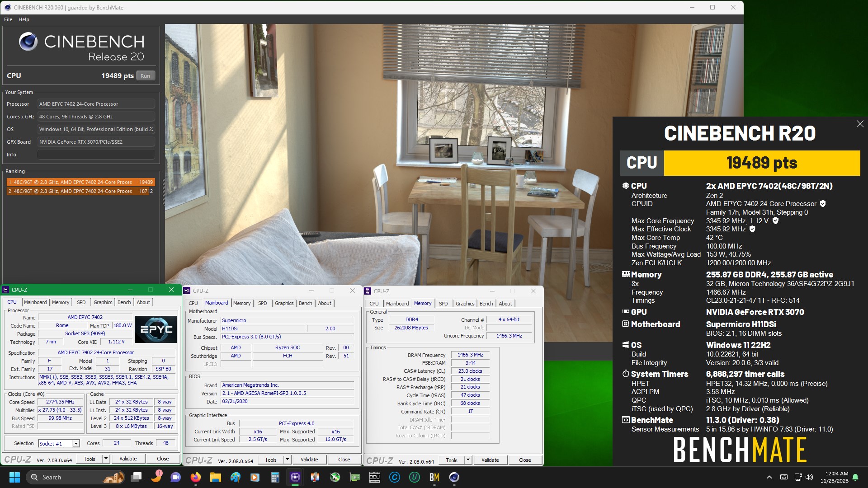Open About tab in first CPU-Z window
The height and width of the screenshot is (488, 868).
point(143,302)
